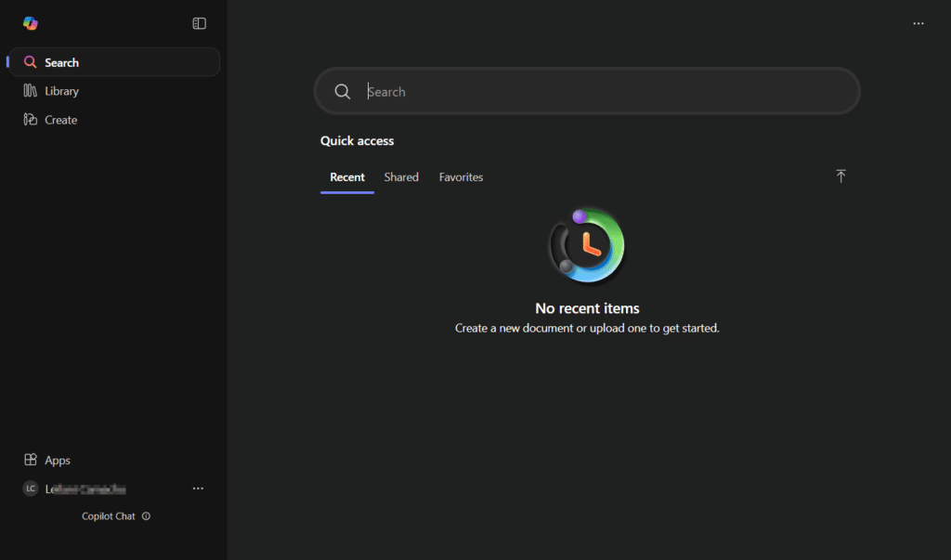Open the Library section
The height and width of the screenshot is (560, 951).
(x=61, y=91)
